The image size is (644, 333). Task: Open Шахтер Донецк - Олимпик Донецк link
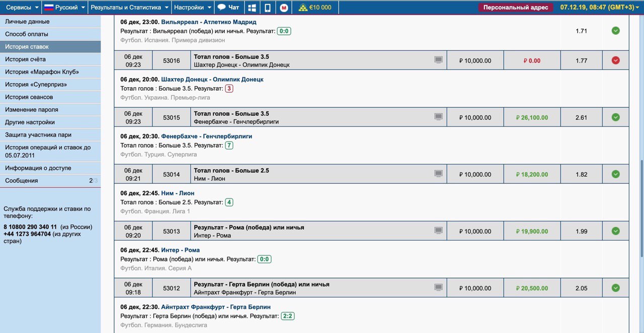212,79
